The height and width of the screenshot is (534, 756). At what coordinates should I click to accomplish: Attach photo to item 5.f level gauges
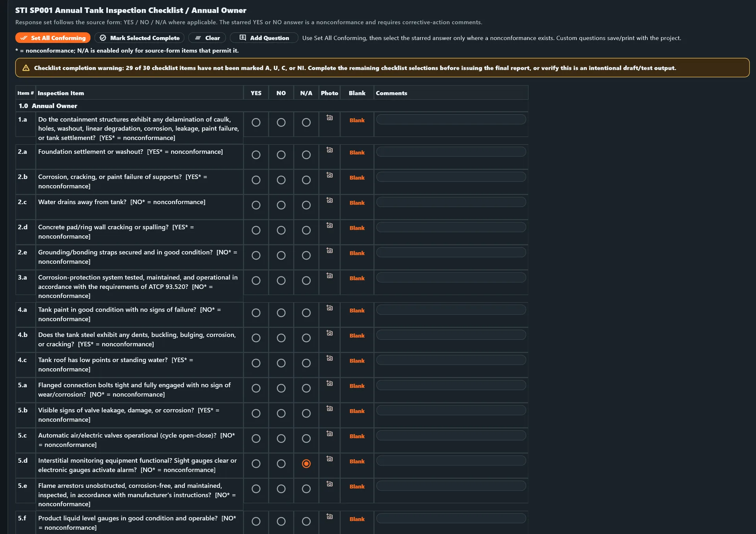pos(330,517)
